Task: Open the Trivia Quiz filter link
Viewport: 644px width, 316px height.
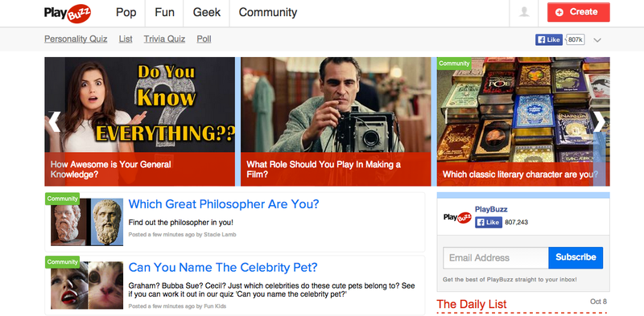Action: click(164, 39)
